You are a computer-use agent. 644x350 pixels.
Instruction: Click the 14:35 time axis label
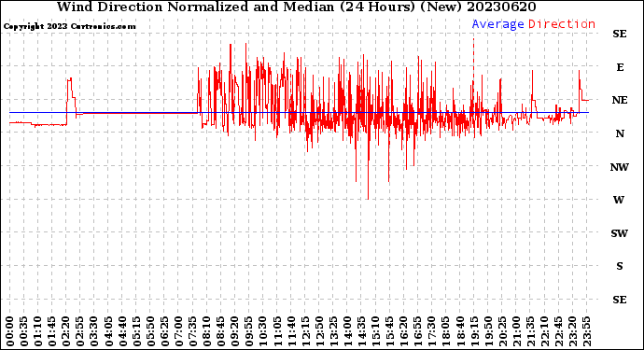(361, 331)
